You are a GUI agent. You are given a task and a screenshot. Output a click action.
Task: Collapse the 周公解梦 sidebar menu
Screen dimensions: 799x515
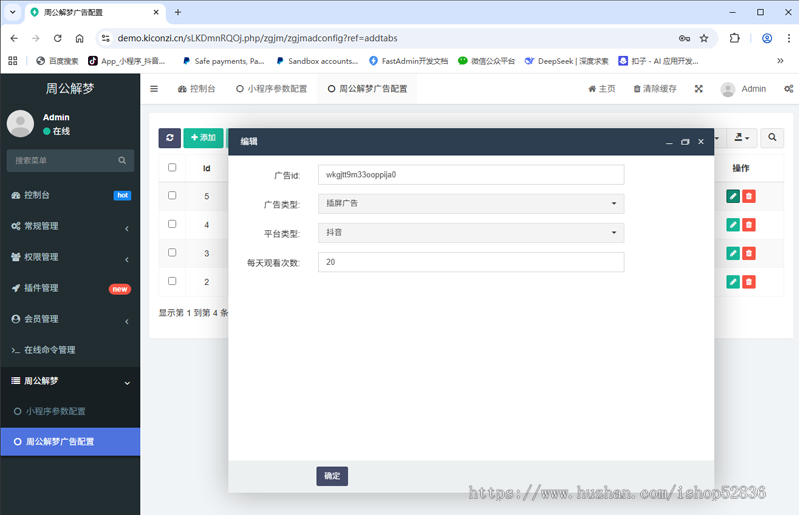point(70,381)
